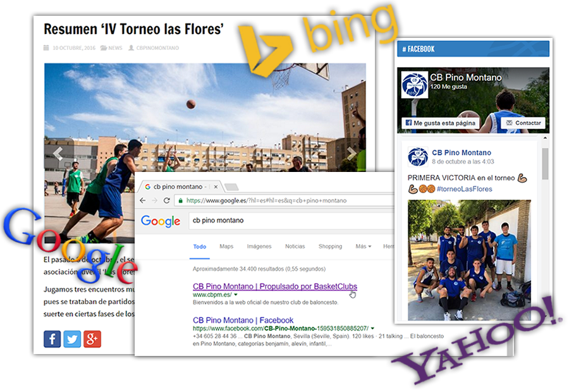This screenshot has width=569, height=392.
Task: Click calendar icon beside 10 OCTUBRE, 2016
Action: (x=46, y=47)
